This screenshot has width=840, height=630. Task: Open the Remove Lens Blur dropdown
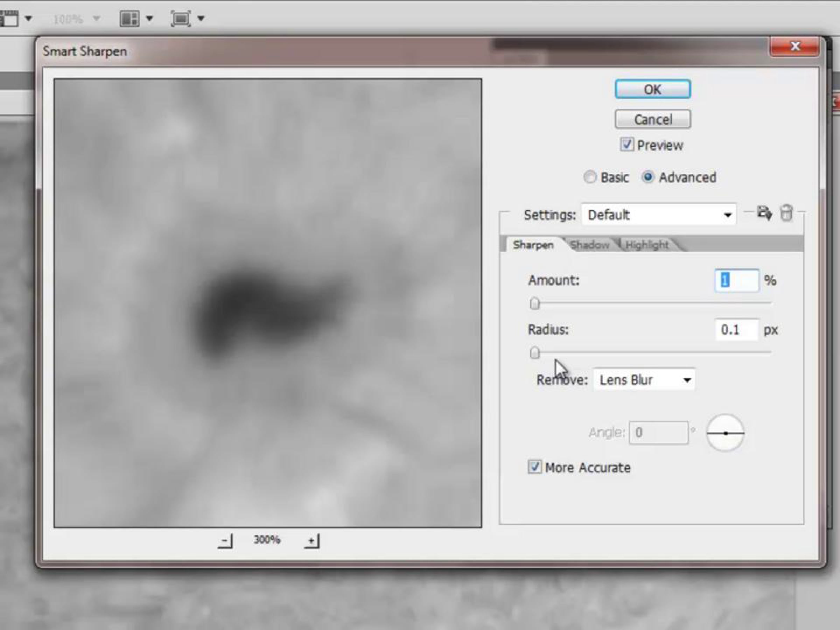point(644,380)
